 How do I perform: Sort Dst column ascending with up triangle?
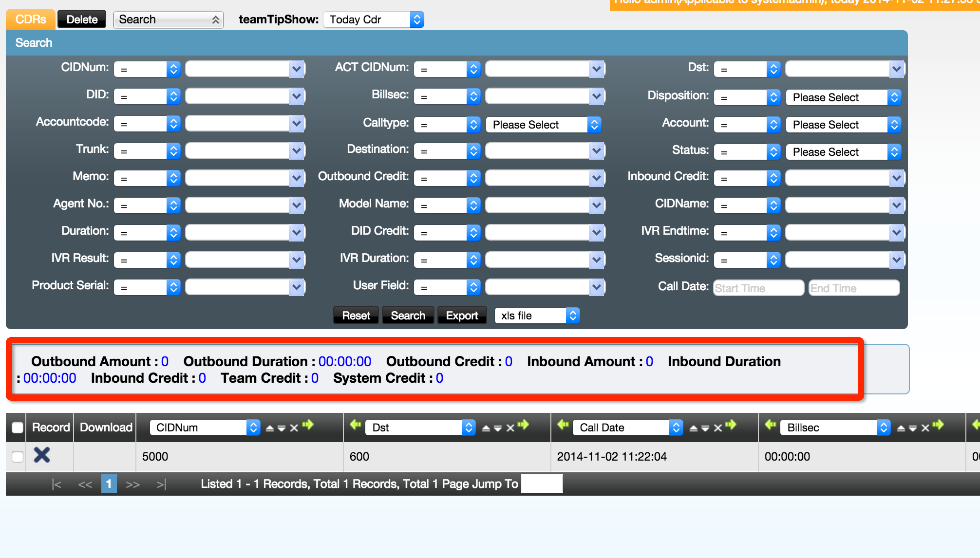486,428
